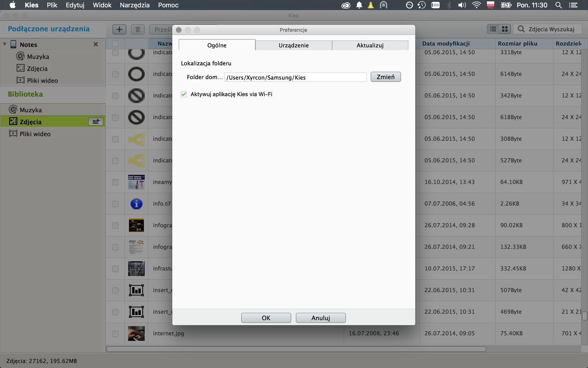Viewport: 588px width, 368px height.
Task: Select Muzyka under Notes device
Action: tap(38, 56)
